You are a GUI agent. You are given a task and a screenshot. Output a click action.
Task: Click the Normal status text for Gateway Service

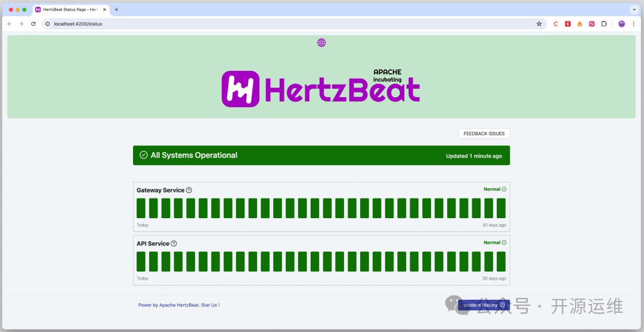[491, 189]
